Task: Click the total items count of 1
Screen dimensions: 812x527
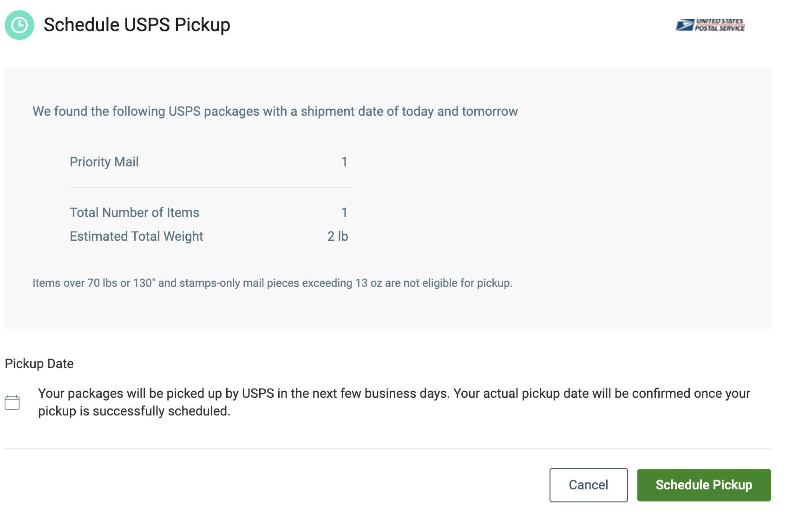Action: click(344, 212)
